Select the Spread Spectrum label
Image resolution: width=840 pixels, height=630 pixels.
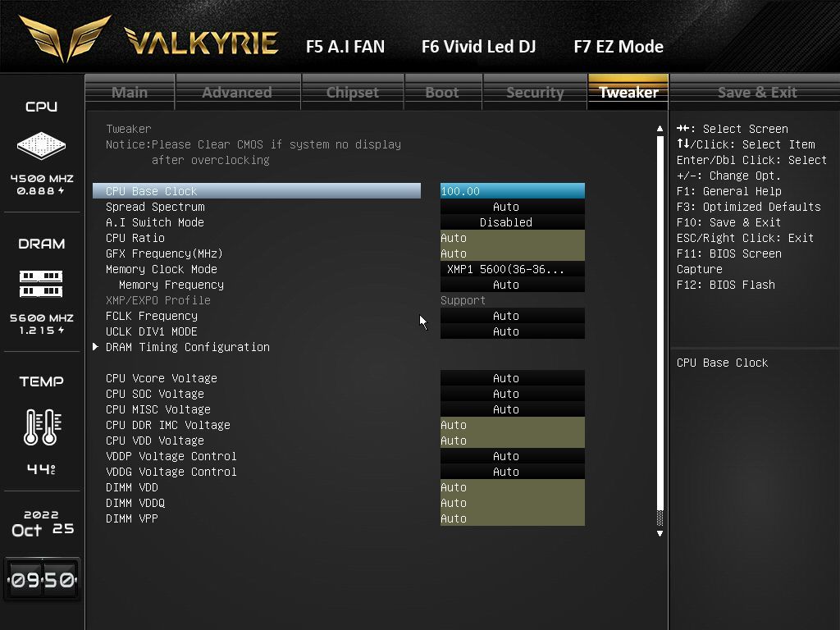155,207
